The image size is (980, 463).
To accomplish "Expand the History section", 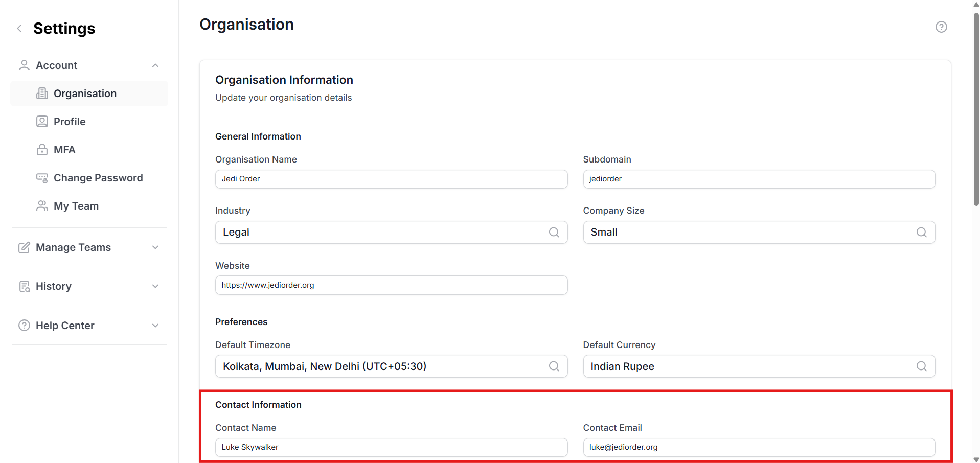I will 155,286.
